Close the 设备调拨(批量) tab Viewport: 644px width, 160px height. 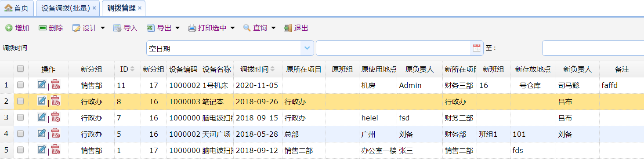click(x=94, y=8)
